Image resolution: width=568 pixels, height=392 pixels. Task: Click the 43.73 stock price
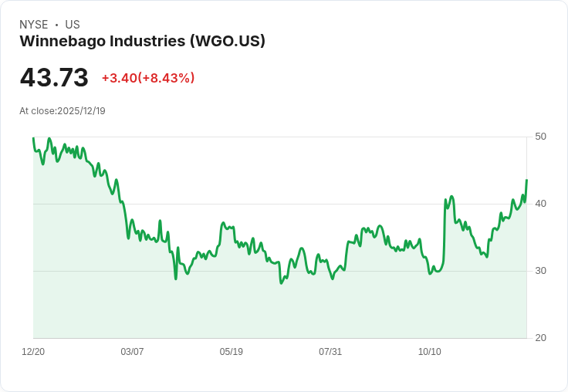pyautogui.click(x=54, y=77)
